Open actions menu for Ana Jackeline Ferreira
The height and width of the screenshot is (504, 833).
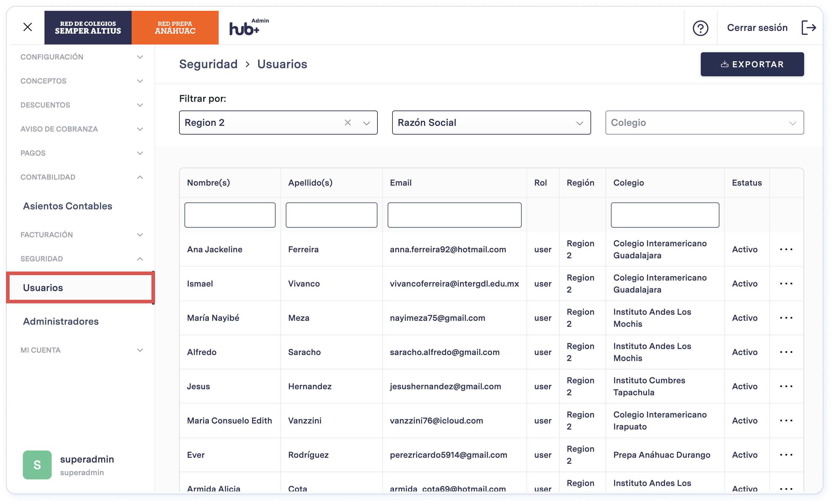tap(786, 249)
